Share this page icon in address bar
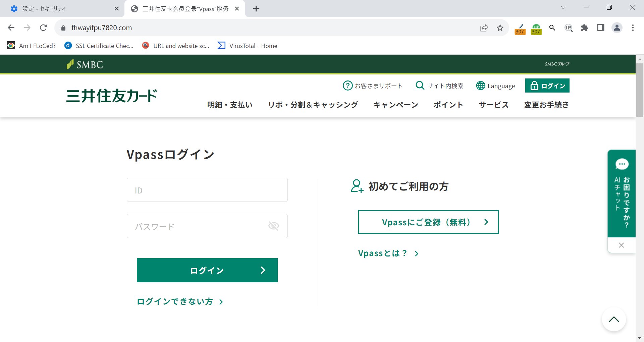 [x=484, y=28]
